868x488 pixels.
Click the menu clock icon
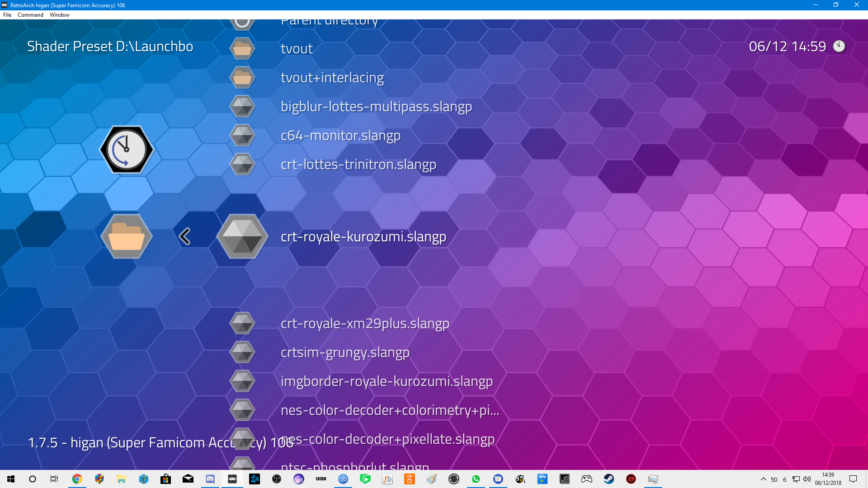coord(839,46)
